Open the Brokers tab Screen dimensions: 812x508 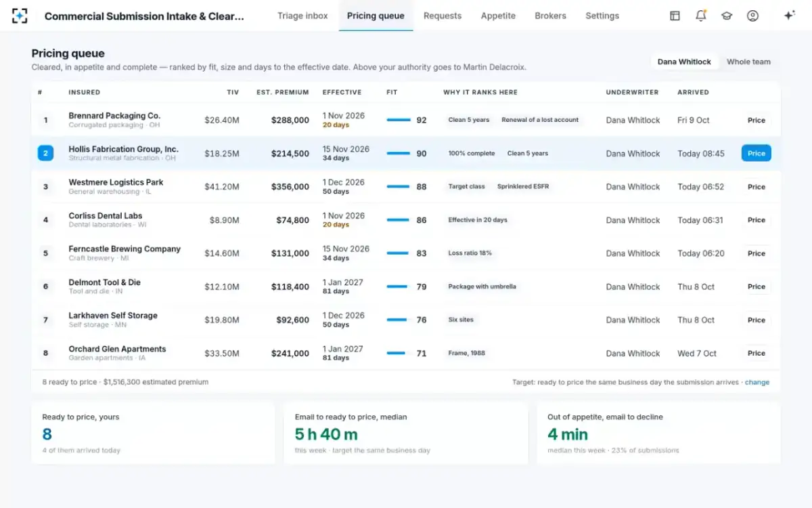pos(550,16)
